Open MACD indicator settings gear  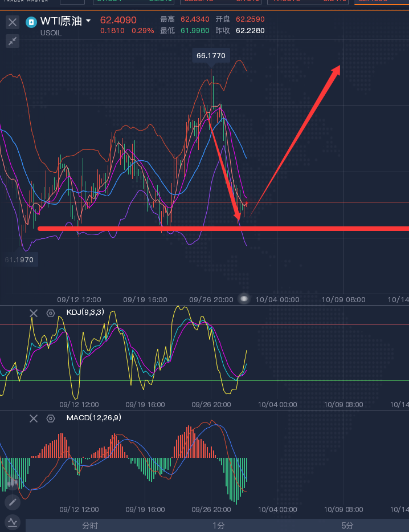point(51,419)
